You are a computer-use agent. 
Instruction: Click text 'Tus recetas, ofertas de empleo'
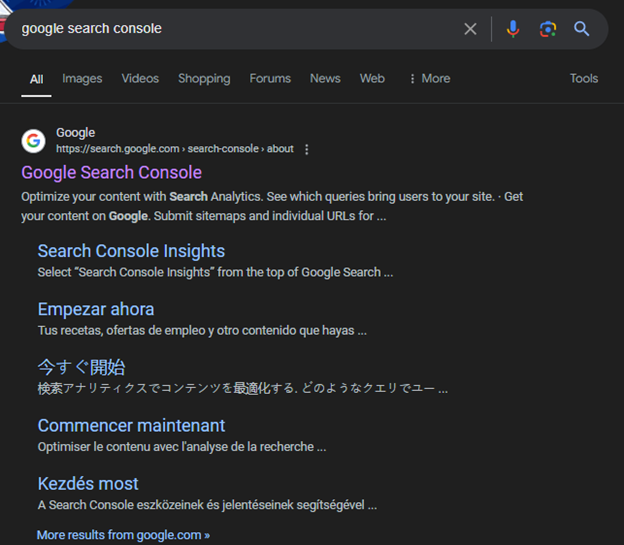pyautogui.click(x=121, y=330)
